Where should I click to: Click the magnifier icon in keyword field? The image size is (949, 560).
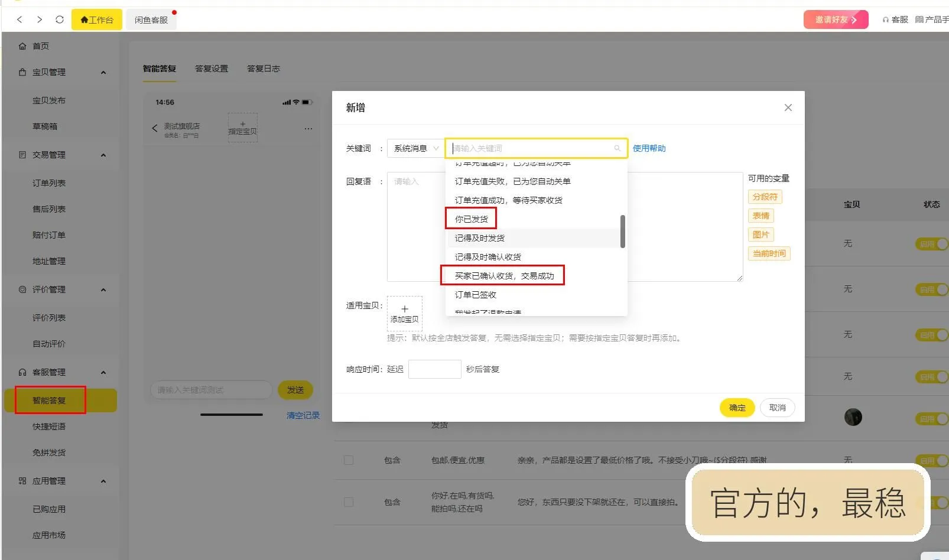click(617, 148)
